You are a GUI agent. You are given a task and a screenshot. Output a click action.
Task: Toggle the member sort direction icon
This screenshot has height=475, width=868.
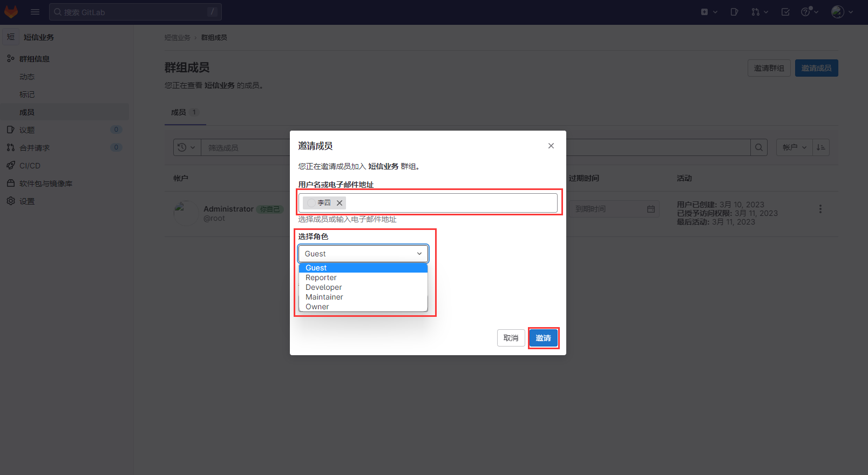pos(820,147)
